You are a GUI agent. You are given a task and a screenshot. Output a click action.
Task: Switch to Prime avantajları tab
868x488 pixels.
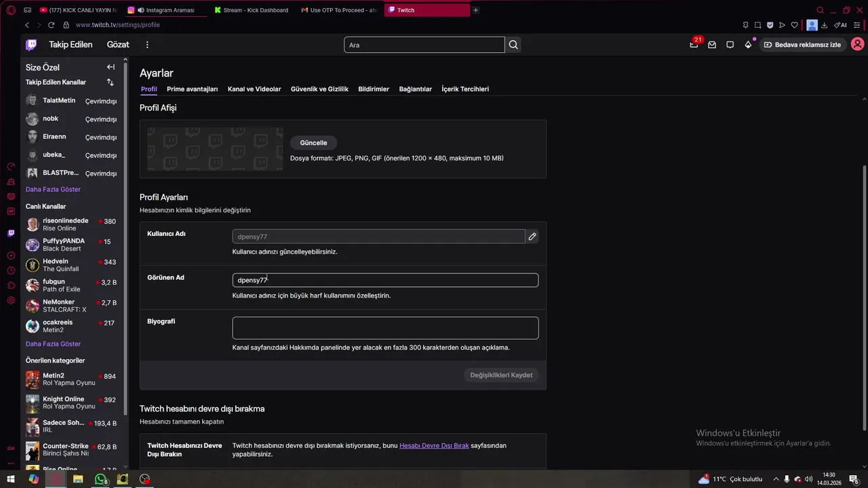tap(192, 89)
